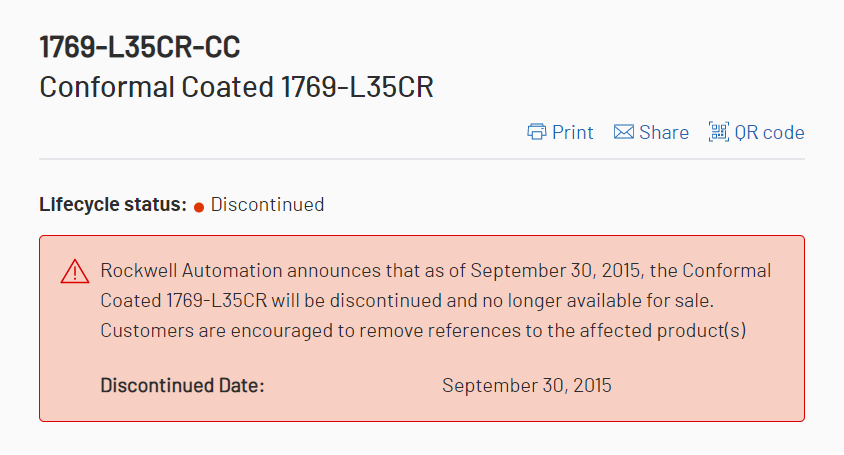Click the Discontinued Date label
The image size is (844, 455).
(x=182, y=385)
